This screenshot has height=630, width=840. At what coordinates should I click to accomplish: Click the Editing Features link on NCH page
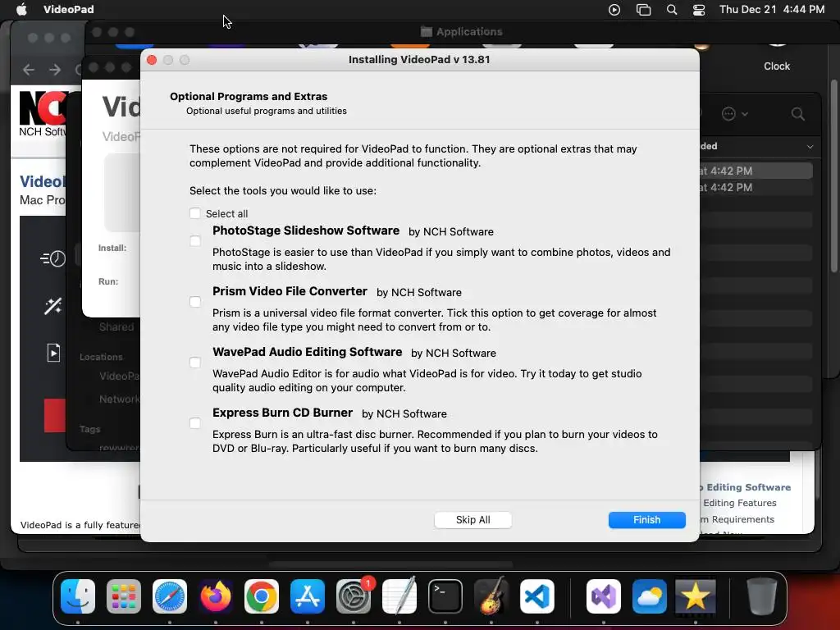739,503
